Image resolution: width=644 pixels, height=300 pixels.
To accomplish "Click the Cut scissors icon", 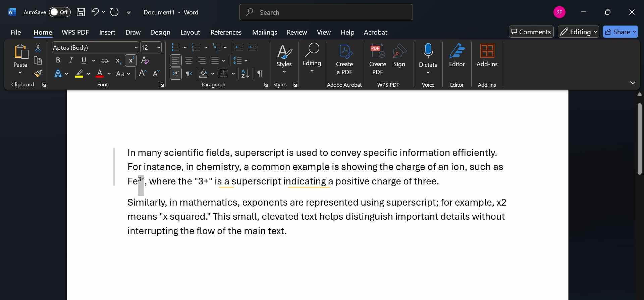I will click(38, 48).
